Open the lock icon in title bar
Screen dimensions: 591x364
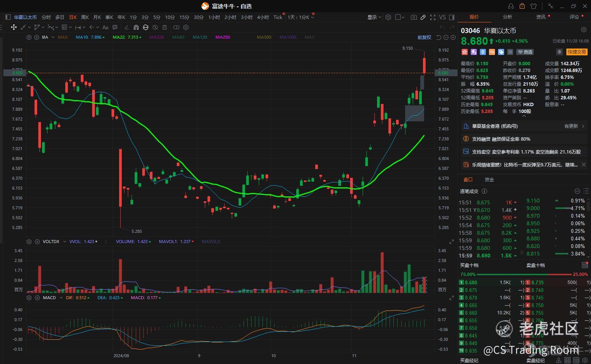click(522, 6)
